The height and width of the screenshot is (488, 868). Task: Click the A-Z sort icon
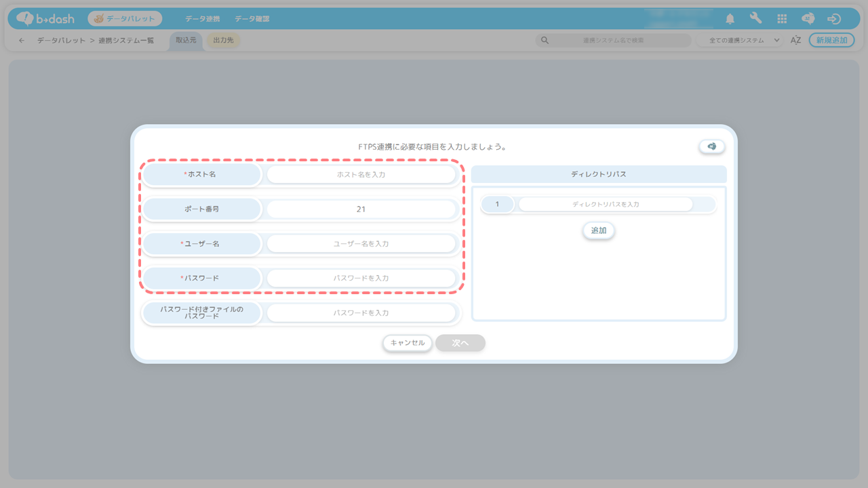(x=795, y=41)
